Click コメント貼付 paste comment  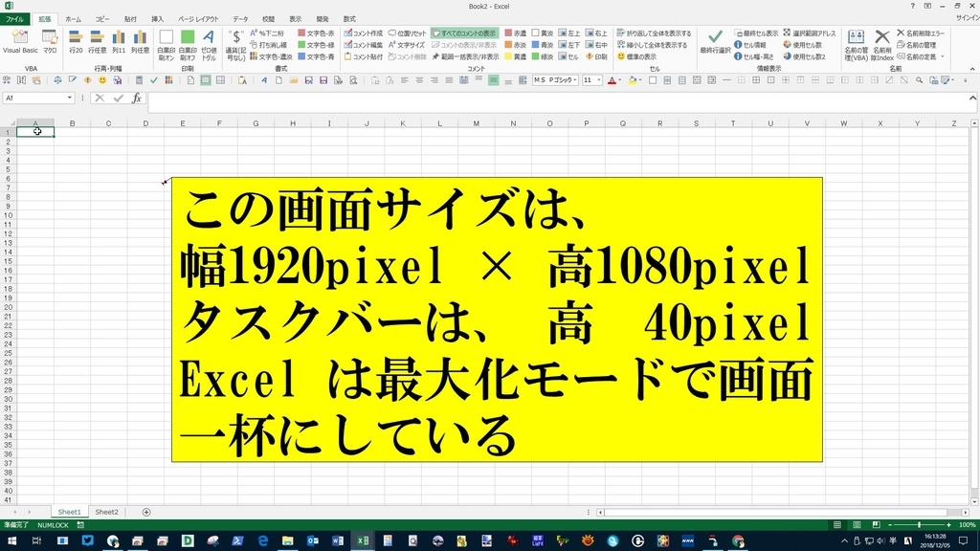click(363, 56)
